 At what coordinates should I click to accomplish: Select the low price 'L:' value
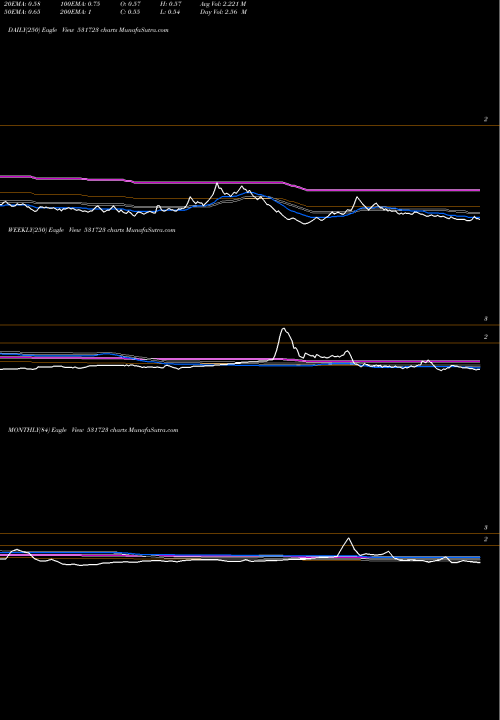tap(169, 12)
